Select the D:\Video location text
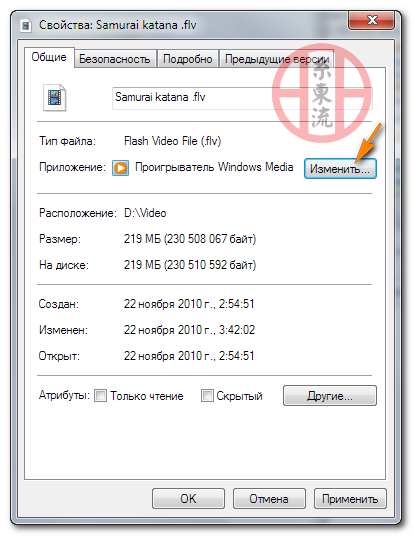Viewport: 413px width, 536px height. click(x=145, y=213)
